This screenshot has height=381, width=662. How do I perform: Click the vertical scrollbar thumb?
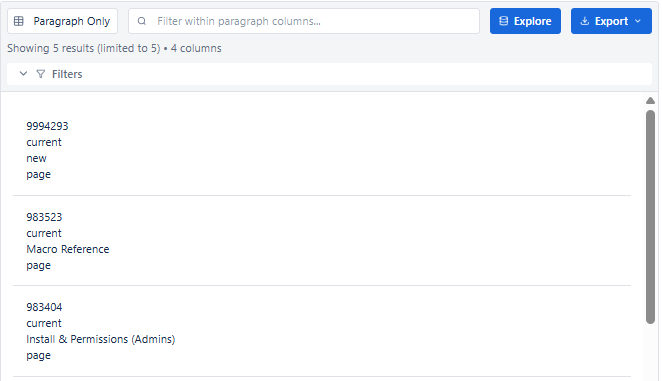click(650, 217)
